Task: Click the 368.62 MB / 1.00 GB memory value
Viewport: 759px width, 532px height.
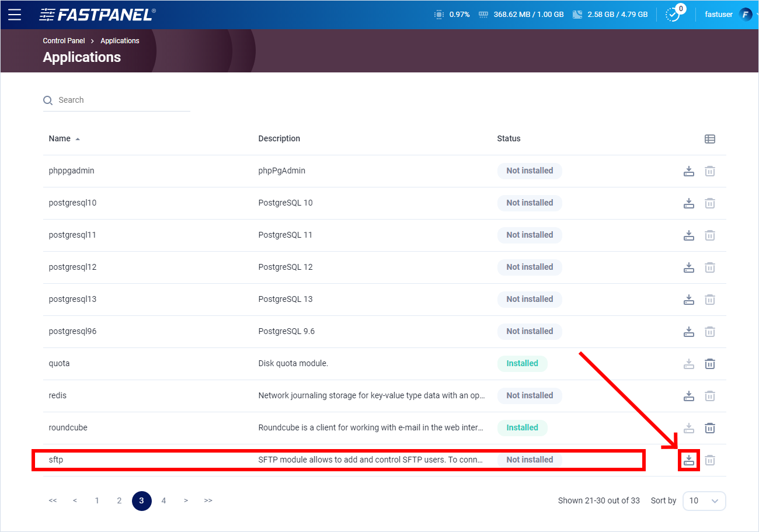Action: click(528, 15)
